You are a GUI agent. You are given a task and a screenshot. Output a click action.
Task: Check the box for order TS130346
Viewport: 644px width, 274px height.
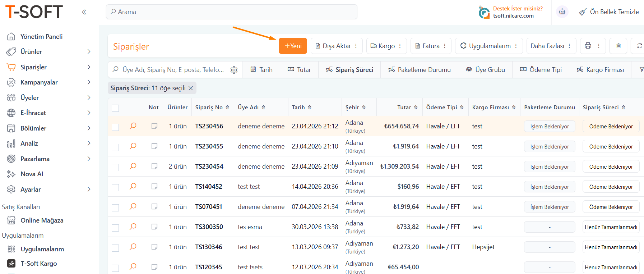click(115, 248)
